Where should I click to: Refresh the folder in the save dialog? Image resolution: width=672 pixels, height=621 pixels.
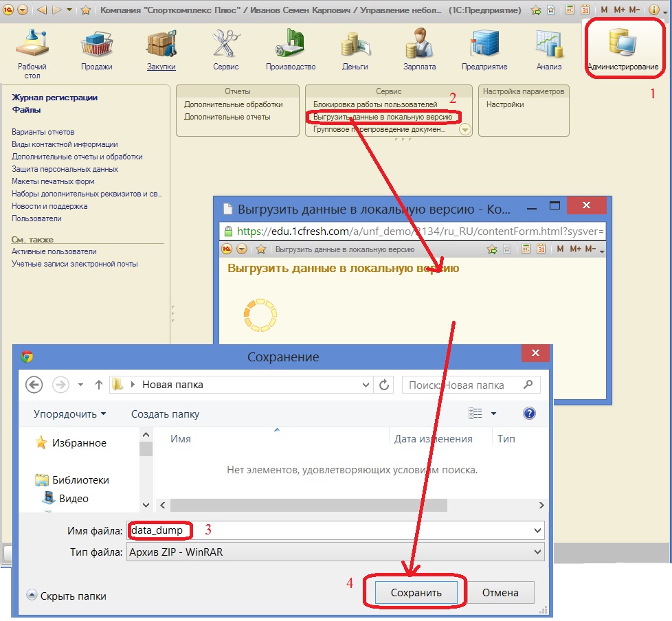384,385
